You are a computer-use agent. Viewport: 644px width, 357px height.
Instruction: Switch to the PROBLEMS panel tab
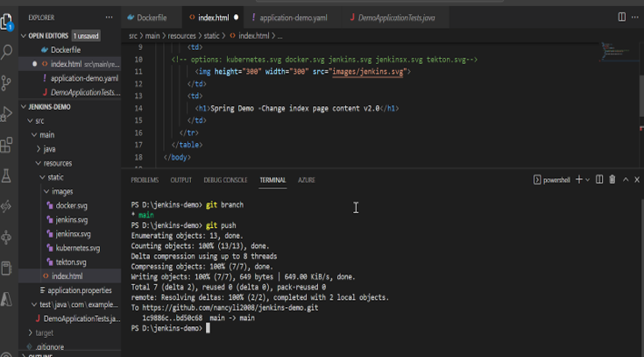click(x=145, y=180)
